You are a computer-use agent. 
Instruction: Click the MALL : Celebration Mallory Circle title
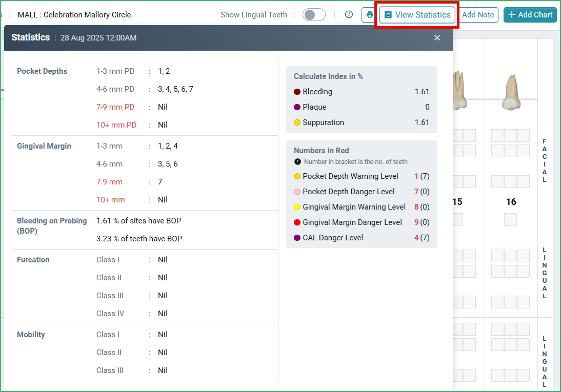pyautogui.click(x=74, y=15)
